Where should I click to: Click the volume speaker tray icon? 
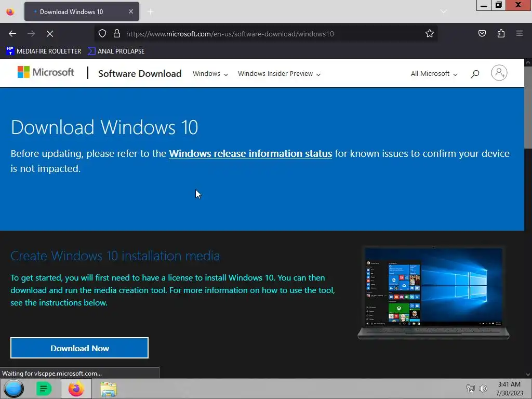tap(483, 388)
